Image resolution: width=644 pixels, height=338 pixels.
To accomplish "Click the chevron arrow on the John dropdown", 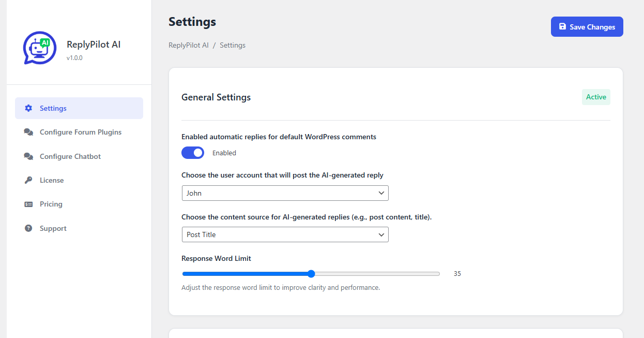I will click(381, 193).
